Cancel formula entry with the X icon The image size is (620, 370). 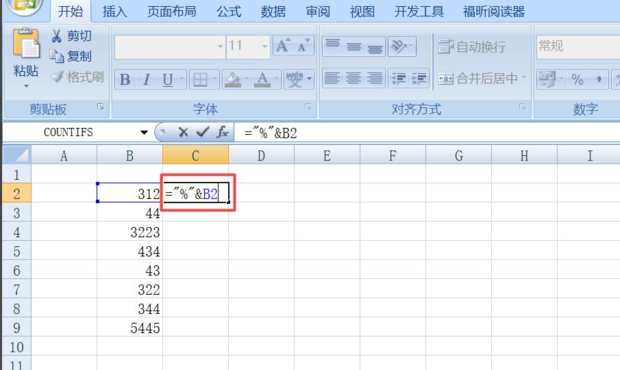point(183,132)
